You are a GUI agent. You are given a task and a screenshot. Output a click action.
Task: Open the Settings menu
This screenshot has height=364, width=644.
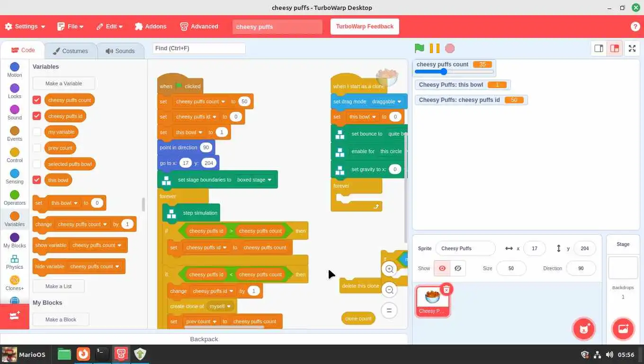(x=25, y=27)
